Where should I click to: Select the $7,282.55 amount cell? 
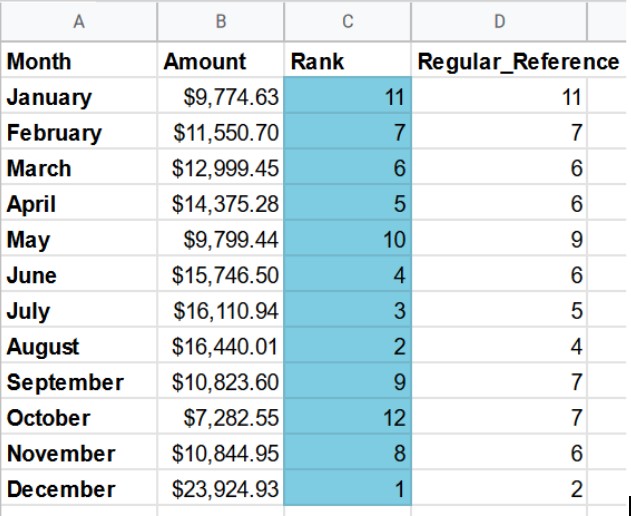(x=220, y=418)
